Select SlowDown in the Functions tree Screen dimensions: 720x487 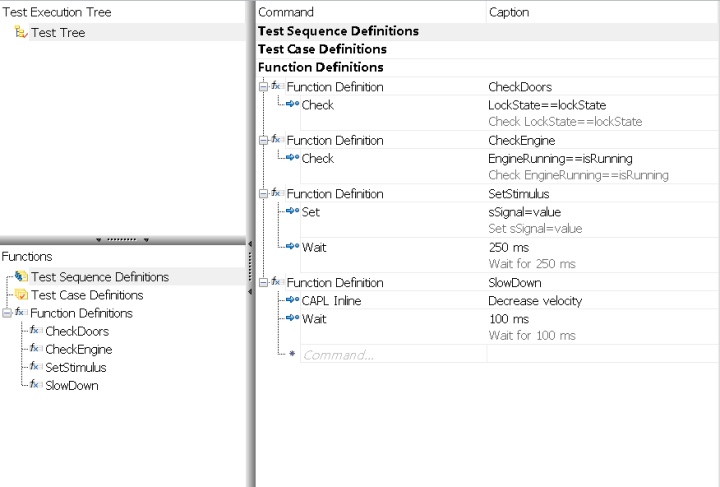pyautogui.click(x=72, y=385)
